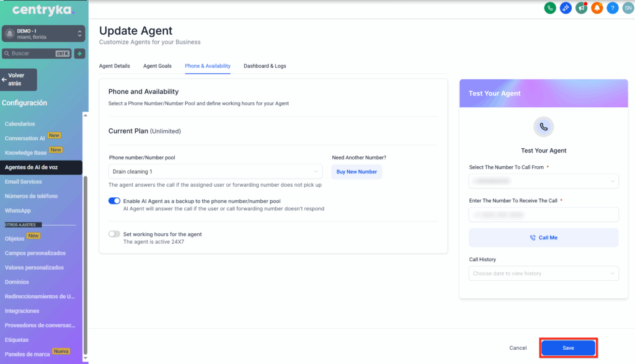Expand Select The Number To Call From dropdown
The width and height of the screenshot is (635, 364).
click(543, 181)
